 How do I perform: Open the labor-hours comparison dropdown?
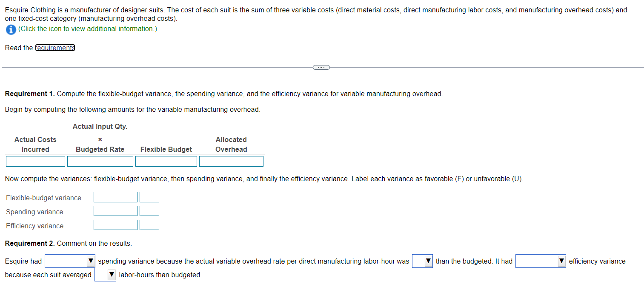105,275
